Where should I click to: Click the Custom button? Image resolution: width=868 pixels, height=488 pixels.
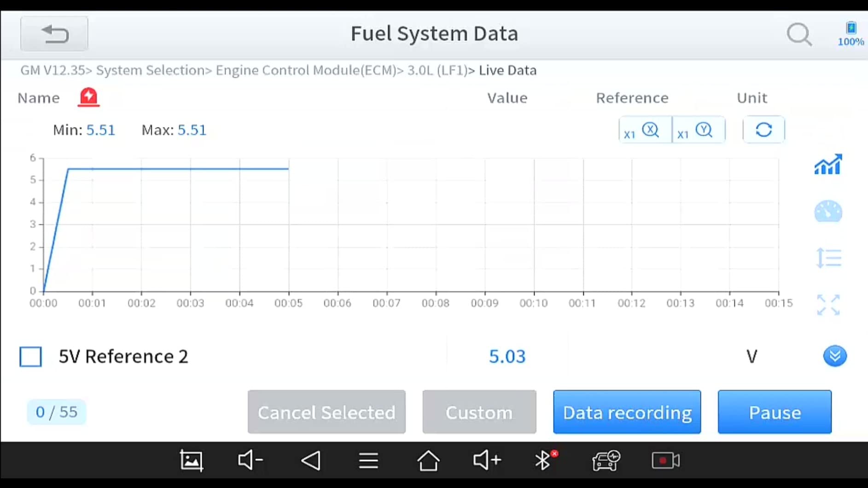pyautogui.click(x=479, y=412)
